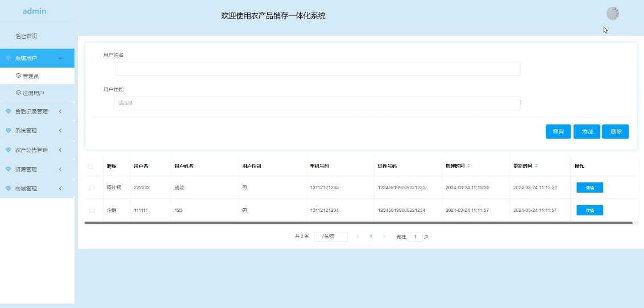Click the 共 2 条 total count text

coord(302,236)
